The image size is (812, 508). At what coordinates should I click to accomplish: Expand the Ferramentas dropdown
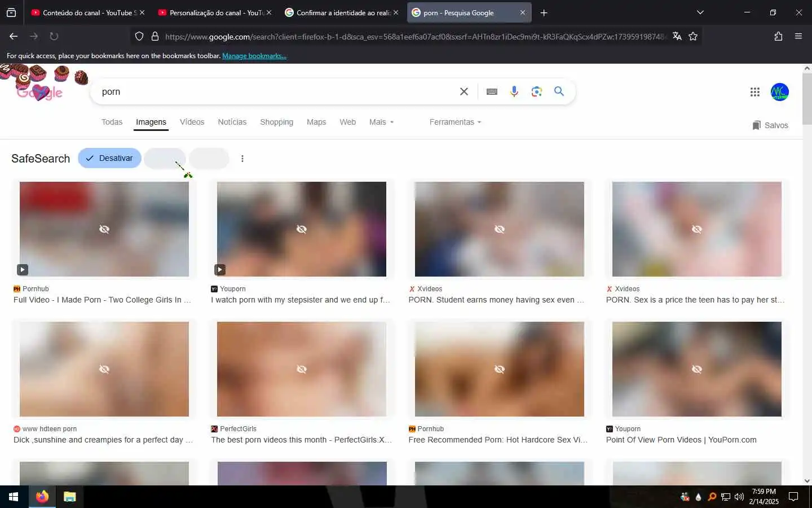[456, 122]
